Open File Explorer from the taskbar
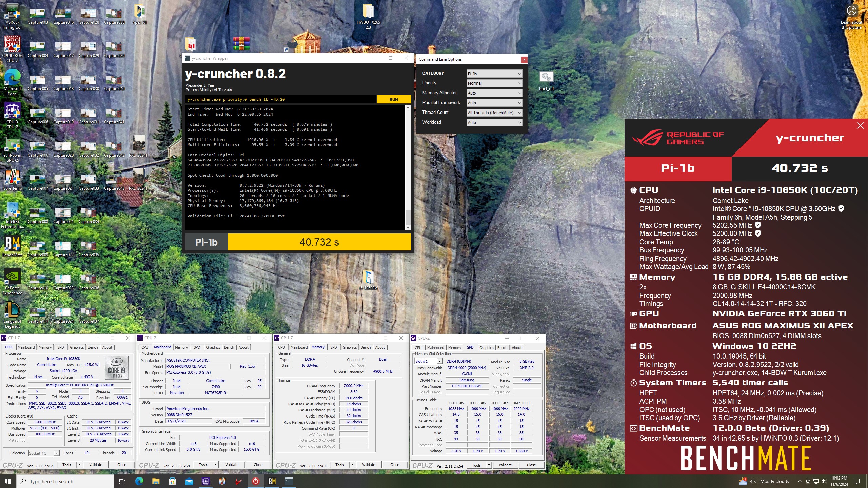This screenshot has width=868, height=488. [x=156, y=481]
